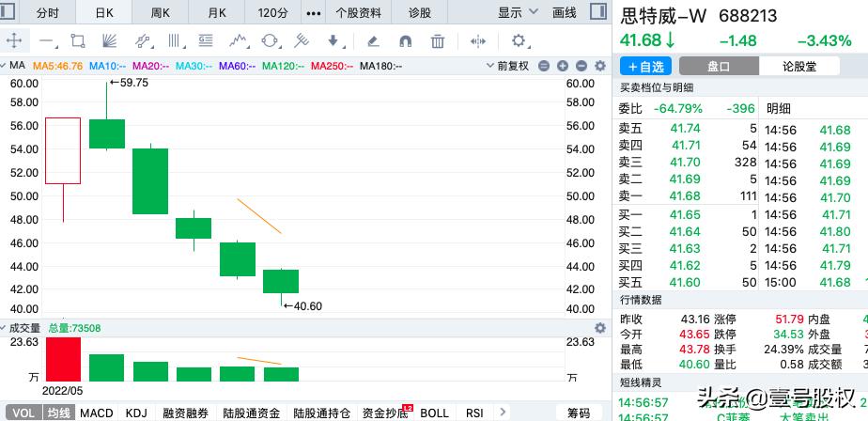The image size is (868, 421).
Task: Collapse the MA indicator chevron
Action: 5,66
